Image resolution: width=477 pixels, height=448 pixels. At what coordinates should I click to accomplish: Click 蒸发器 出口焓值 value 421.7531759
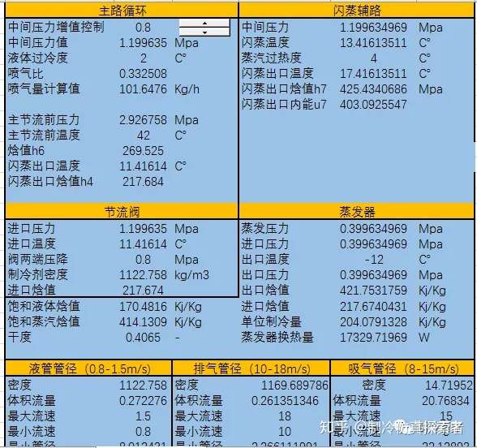pos(373,291)
